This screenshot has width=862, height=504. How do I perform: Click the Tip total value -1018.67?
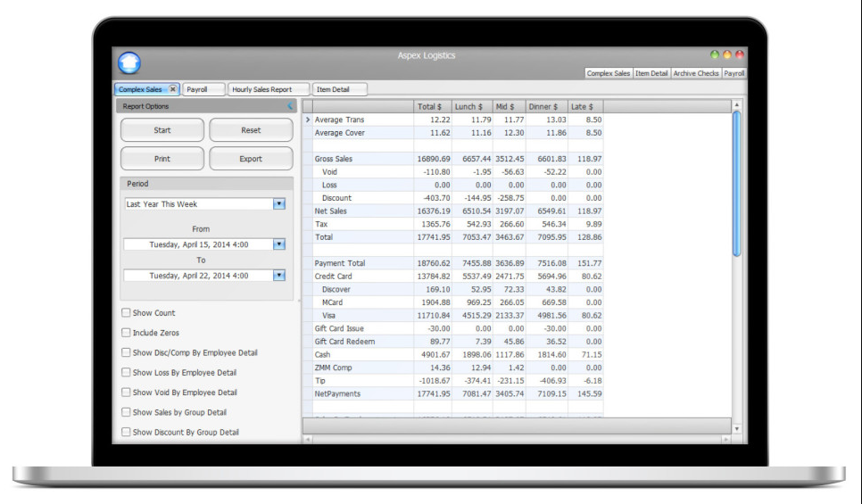tap(435, 380)
